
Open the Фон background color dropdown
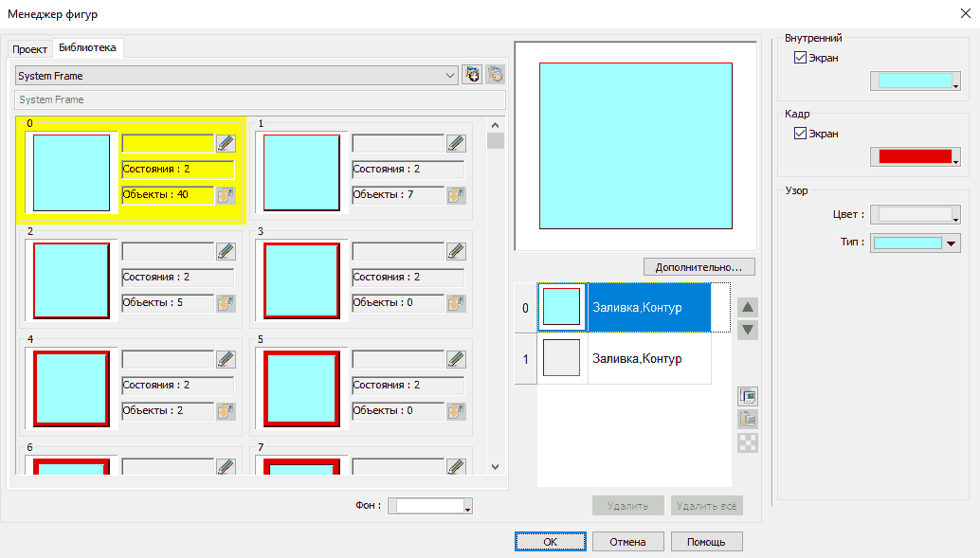click(x=430, y=506)
